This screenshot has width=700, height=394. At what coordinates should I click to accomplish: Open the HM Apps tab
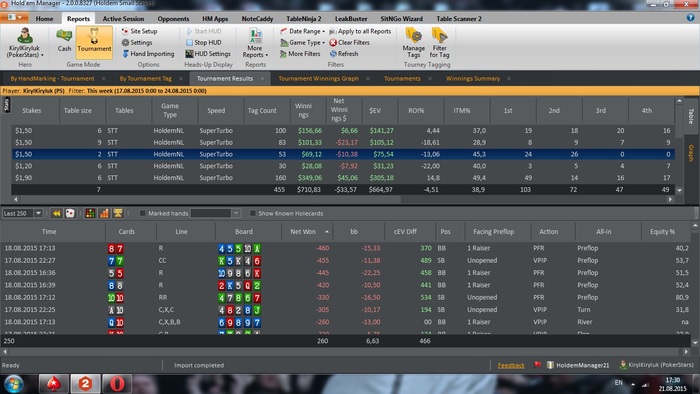click(215, 19)
